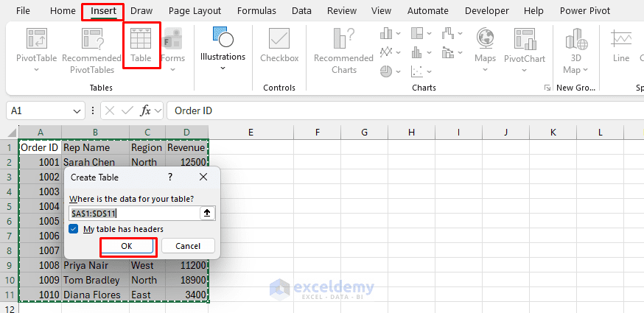Screen dimensions: 644x313
Task: Click the PivotTable icon
Action: (x=37, y=38)
